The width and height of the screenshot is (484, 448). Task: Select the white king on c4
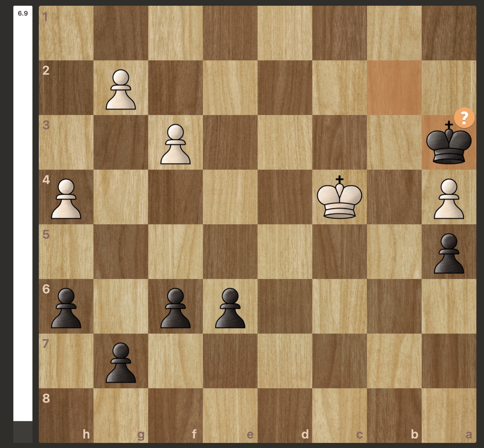[x=339, y=197]
